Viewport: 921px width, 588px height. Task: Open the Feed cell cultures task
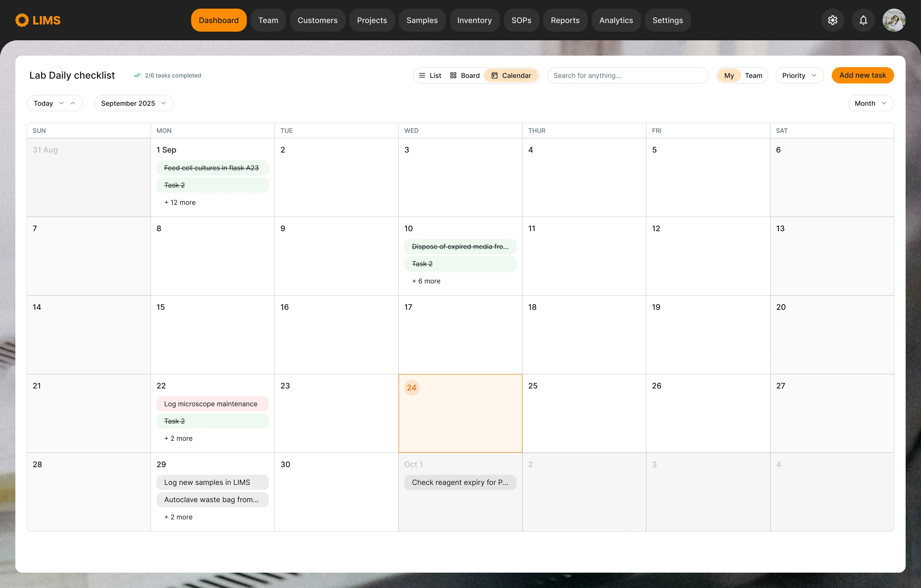point(212,168)
